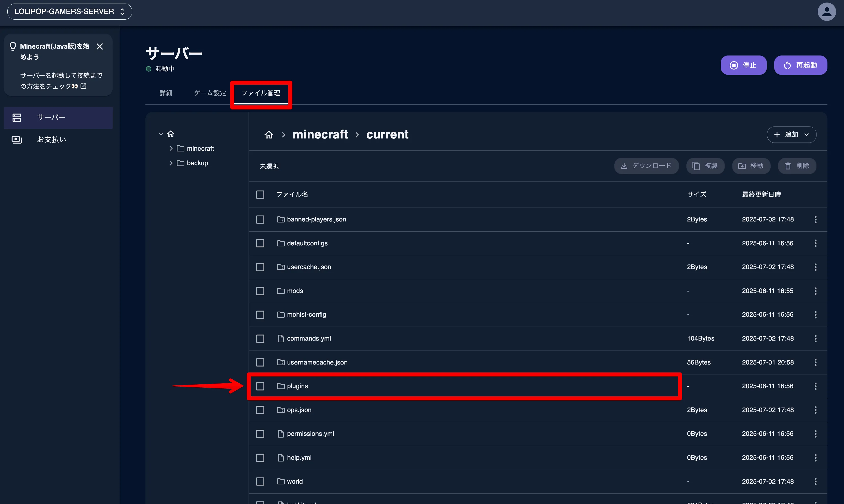
Task: Close the Minecraft getting-started tip card
Action: click(100, 47)
